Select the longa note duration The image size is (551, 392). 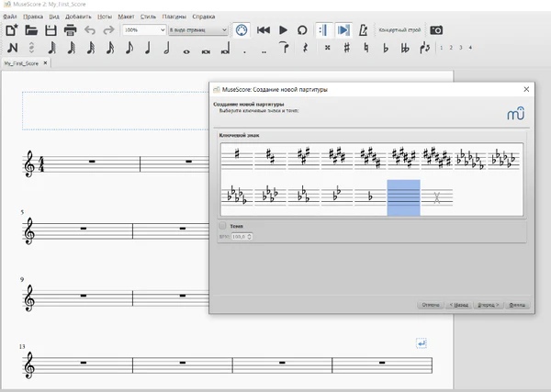coord(225,48)
